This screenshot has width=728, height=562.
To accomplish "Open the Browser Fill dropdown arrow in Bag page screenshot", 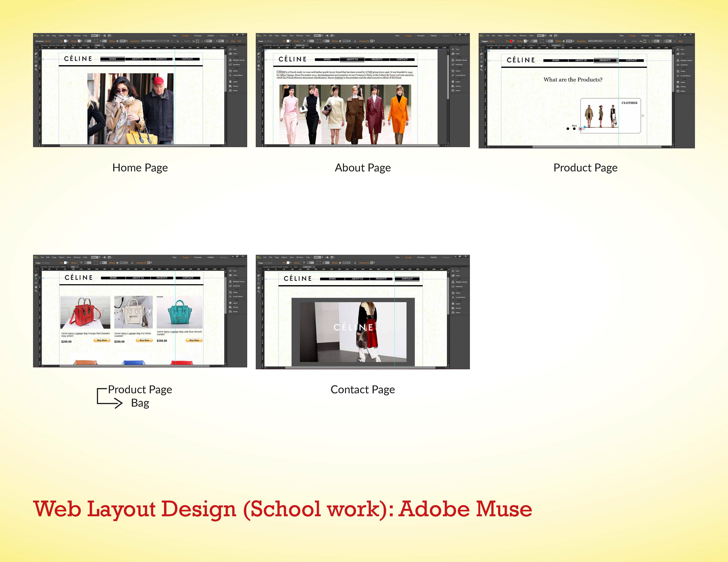I will pyautogui.click(x=152, y=263).
